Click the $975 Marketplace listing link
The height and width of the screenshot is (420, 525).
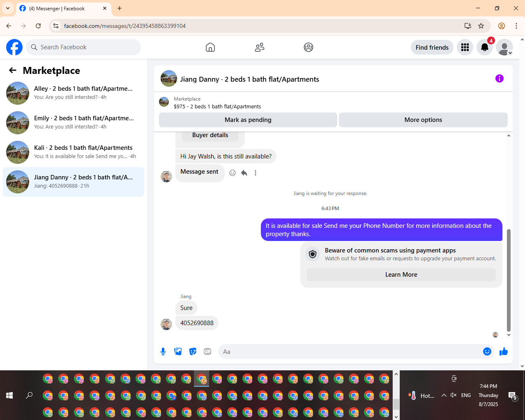tap(217, 106)
